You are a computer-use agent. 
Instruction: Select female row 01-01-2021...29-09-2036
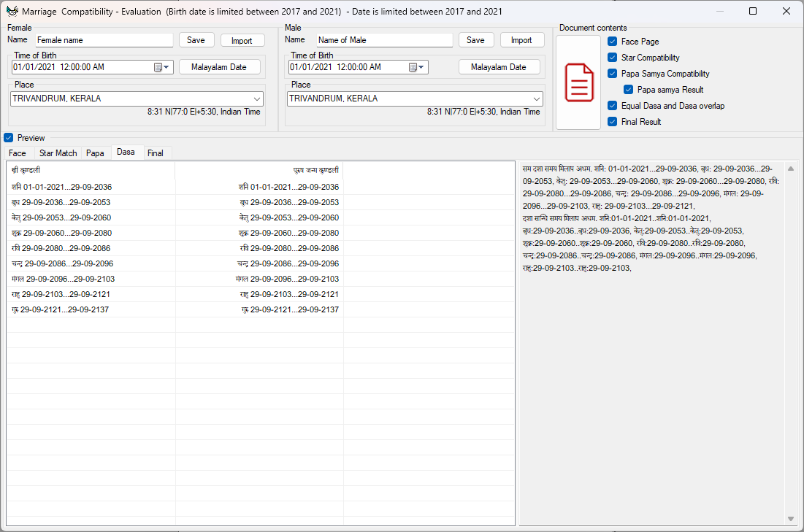click(x=91, y=187)
